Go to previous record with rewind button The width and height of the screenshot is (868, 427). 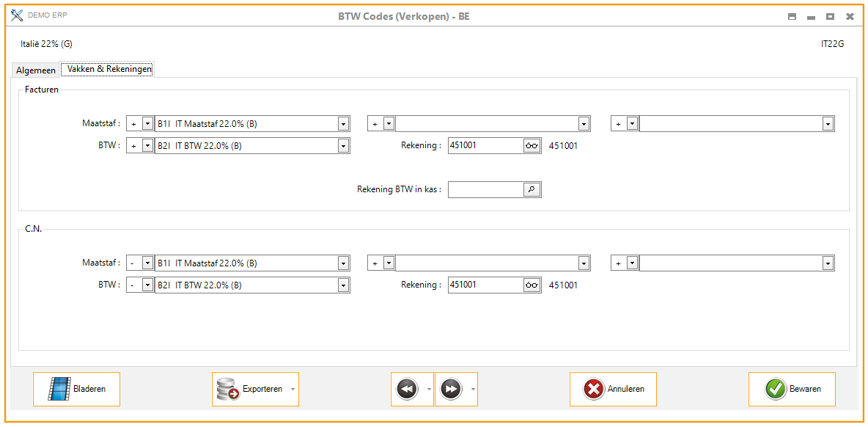coord(407,389)
